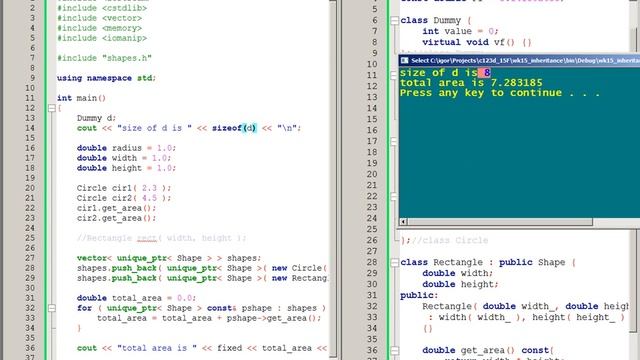Image resolution: width=640 pixels, height=360 pixels.
Task: Click '};//class Circle' comment line
Action: 444,240
